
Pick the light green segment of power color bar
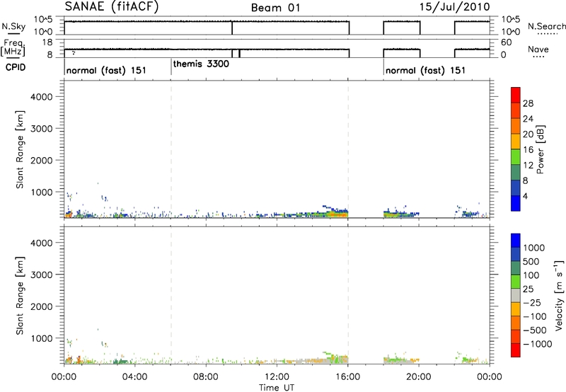(516, 156)
